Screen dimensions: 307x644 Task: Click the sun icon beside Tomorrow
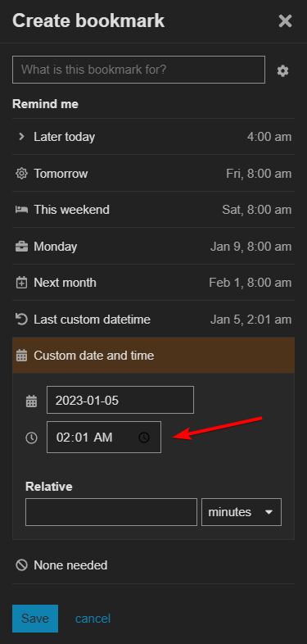(x=21, y=174)
